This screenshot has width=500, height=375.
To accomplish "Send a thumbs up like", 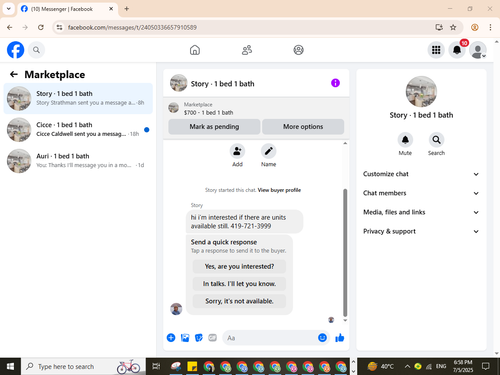I will (x=340, y=338).
